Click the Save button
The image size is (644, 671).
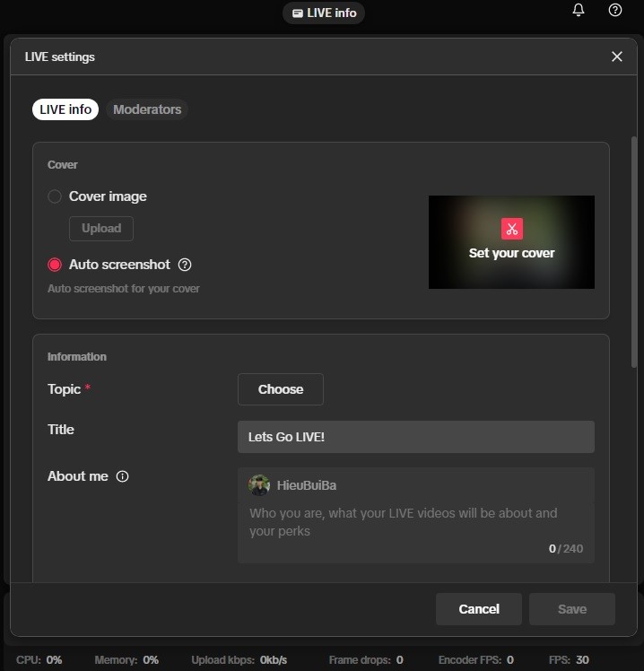(572, 609)
